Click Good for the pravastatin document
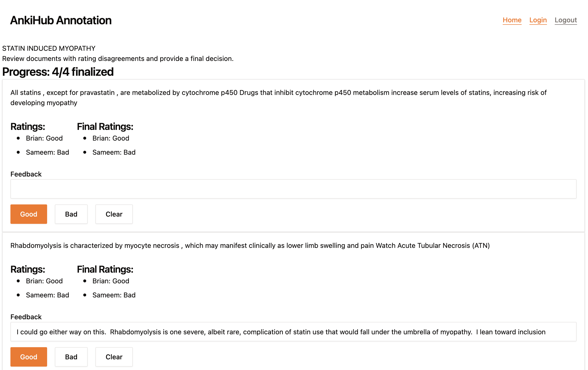588x370 pixels. coord(29,214)
